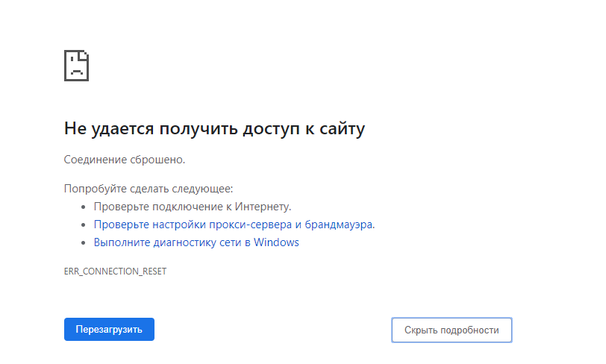Click the word сайту in the heading
This screenshot has height=364, width=606.
point(342,129)
